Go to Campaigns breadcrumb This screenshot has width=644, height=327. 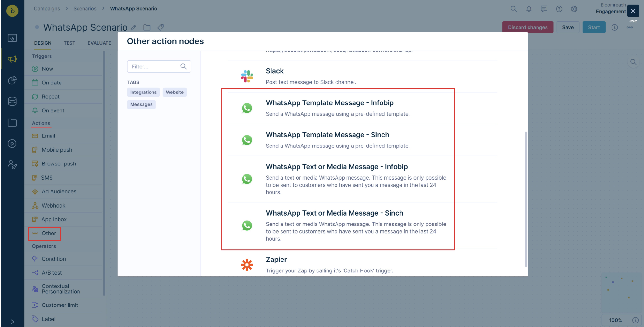coord(47,9)
